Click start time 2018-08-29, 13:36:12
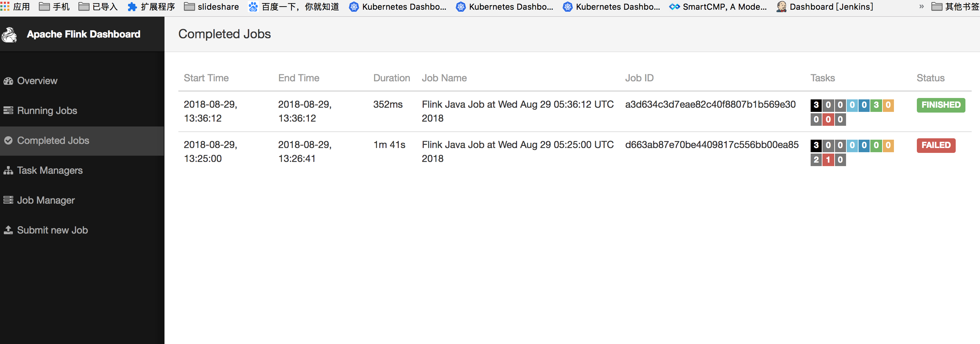 tap(210, 111)
